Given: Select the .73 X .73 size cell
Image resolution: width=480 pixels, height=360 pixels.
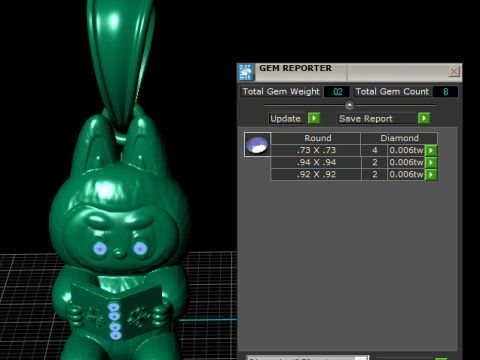Looking at the screenshot, I should [x=316, y=150].
